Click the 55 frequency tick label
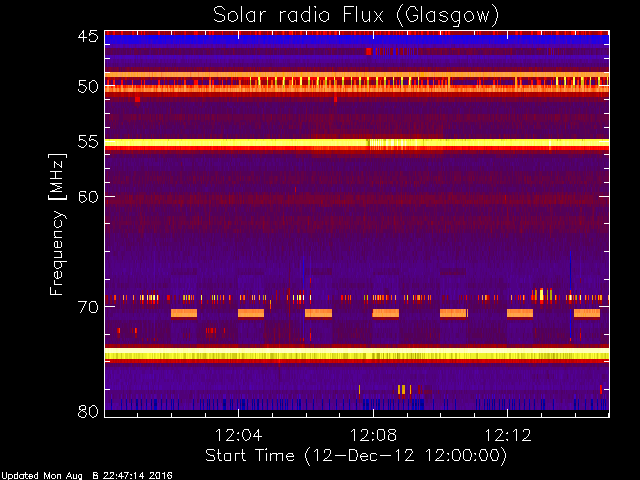Screen dimensions: 640x480 [88, 142]
